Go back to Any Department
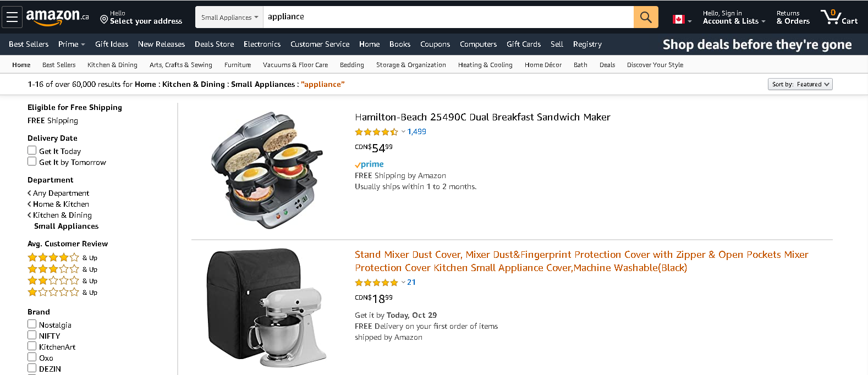Viewport: 868px width, 375px height. pyautogui.click(x=61, y=193)
